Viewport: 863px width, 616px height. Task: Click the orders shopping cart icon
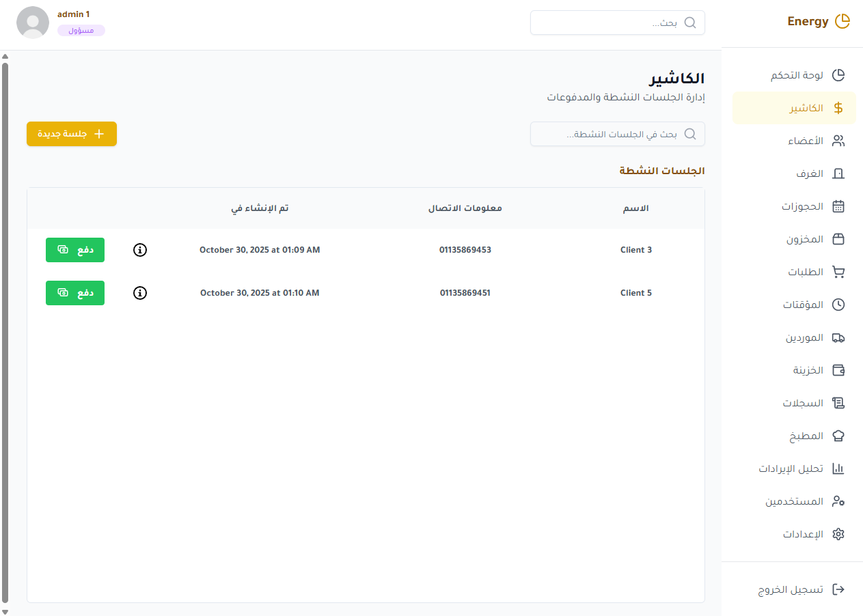838,272
